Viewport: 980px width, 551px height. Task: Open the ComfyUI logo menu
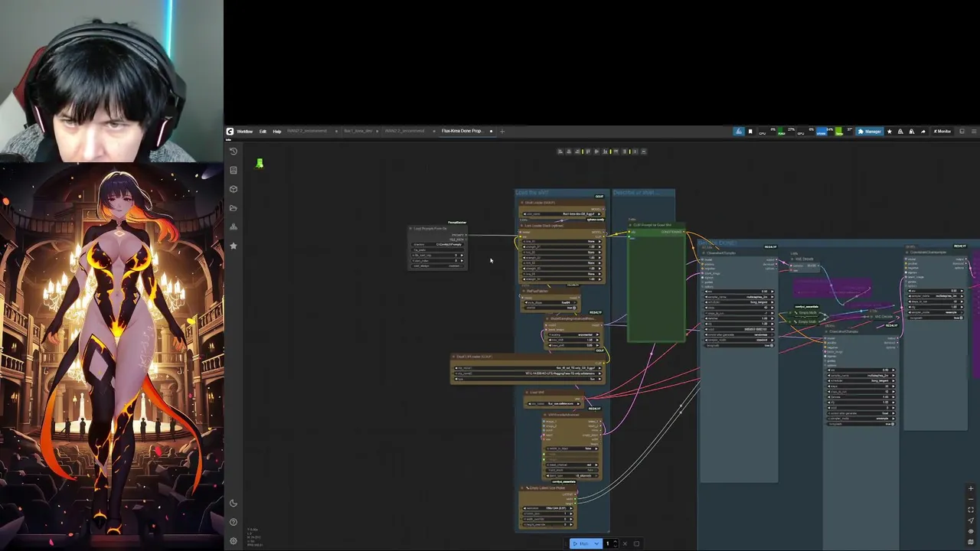pyautogui.click(x=230, y=132)
